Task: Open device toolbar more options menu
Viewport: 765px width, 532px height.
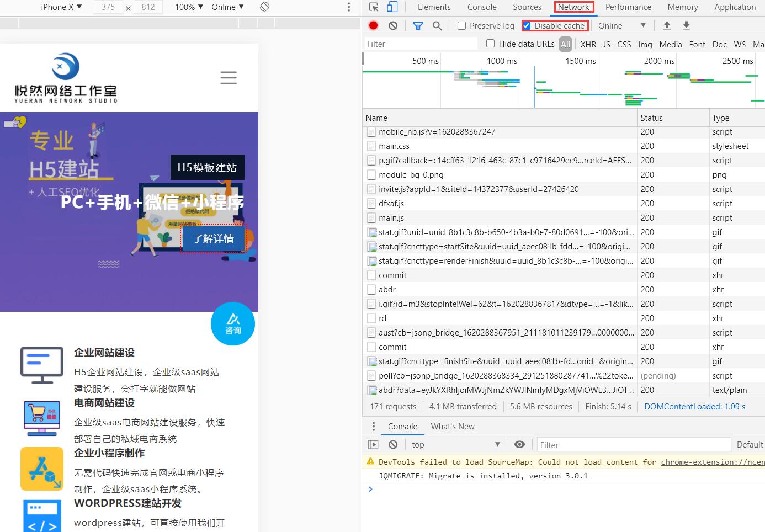Action: click(x=348, y=7)
